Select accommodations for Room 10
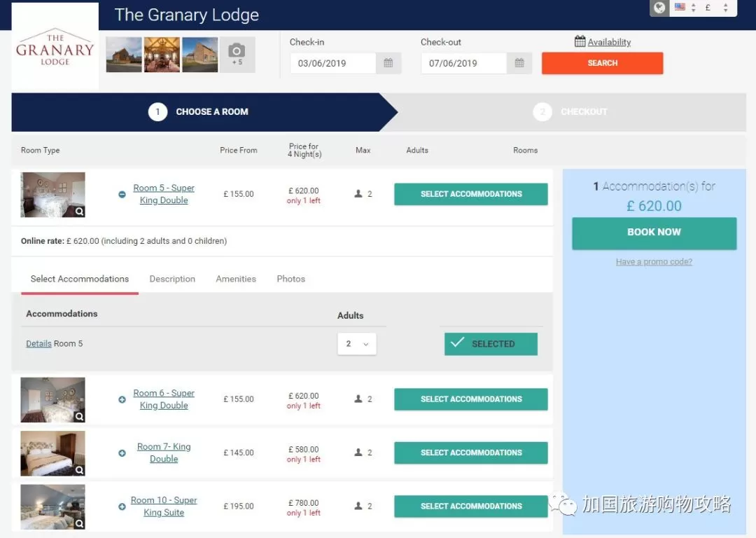 [x=470, y=506]
